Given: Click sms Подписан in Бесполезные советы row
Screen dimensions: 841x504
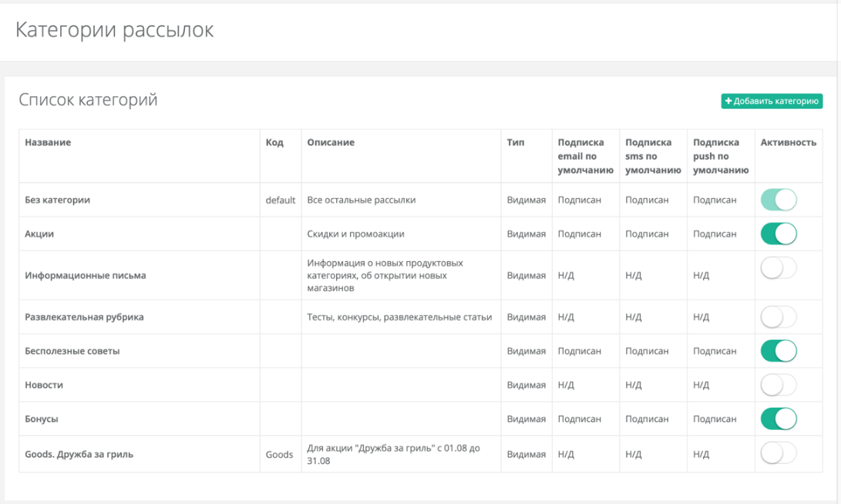Looking at the screenshot, I should pyautogui.click(x=647, y=351).
